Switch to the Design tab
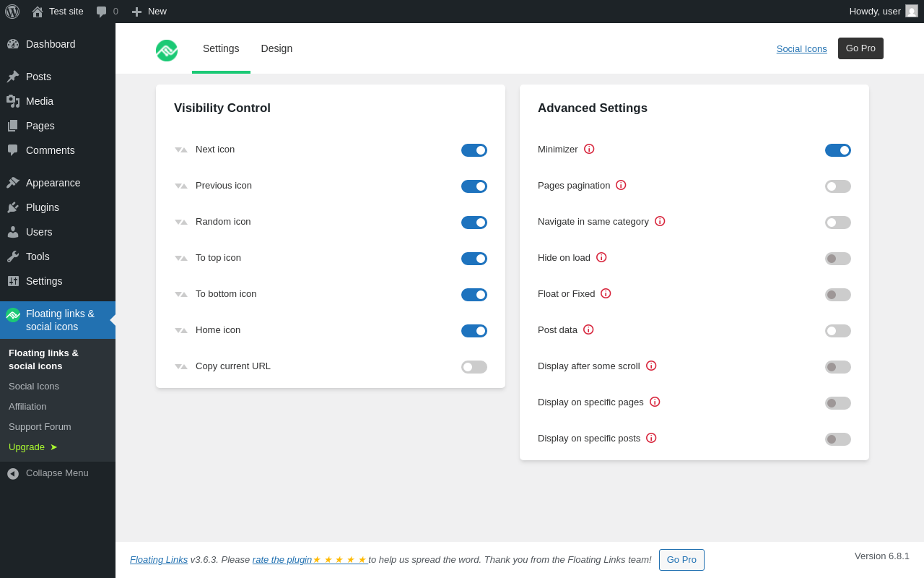 (276, 48)
